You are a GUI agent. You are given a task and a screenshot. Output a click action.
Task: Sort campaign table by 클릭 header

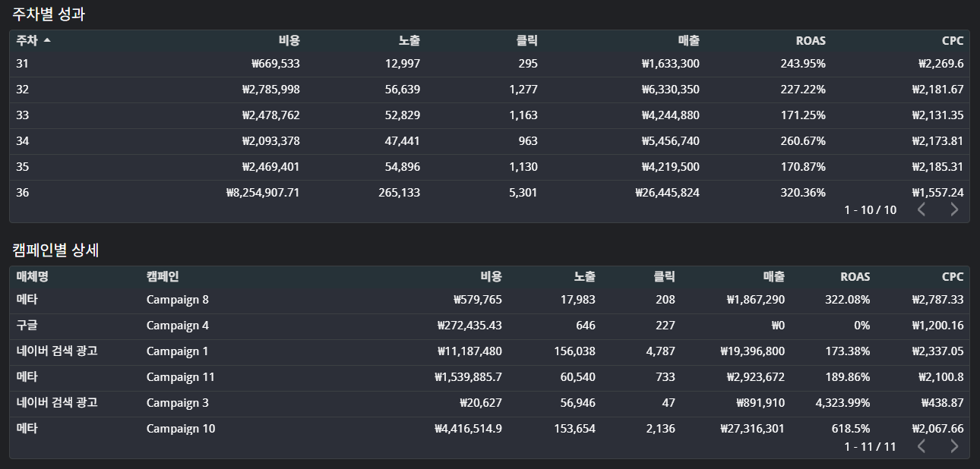point(664,277)
